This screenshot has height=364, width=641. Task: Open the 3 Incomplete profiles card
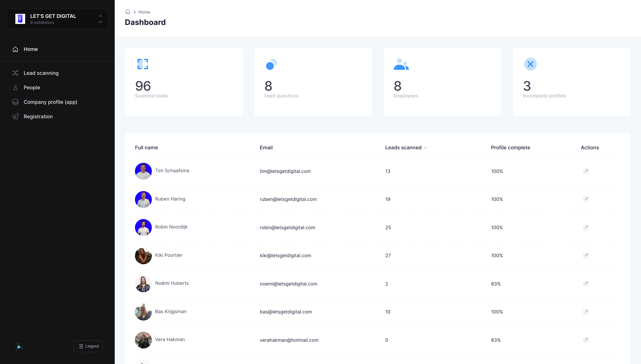click(572, 82)
